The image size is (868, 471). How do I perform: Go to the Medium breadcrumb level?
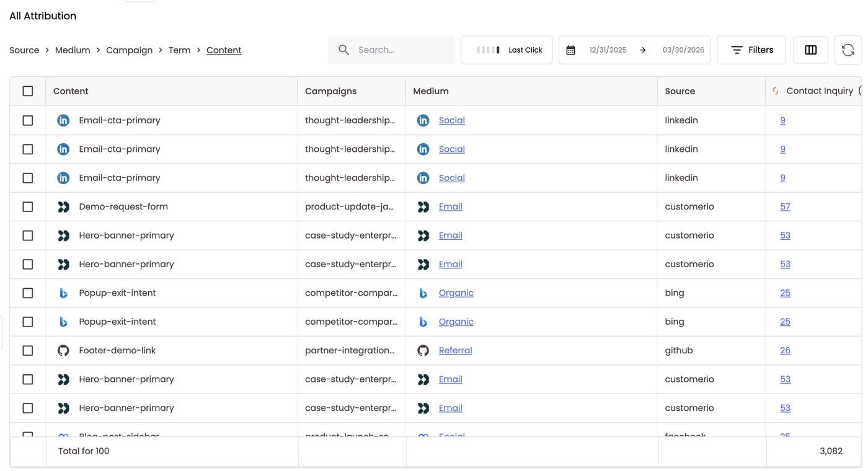point(73,50)
